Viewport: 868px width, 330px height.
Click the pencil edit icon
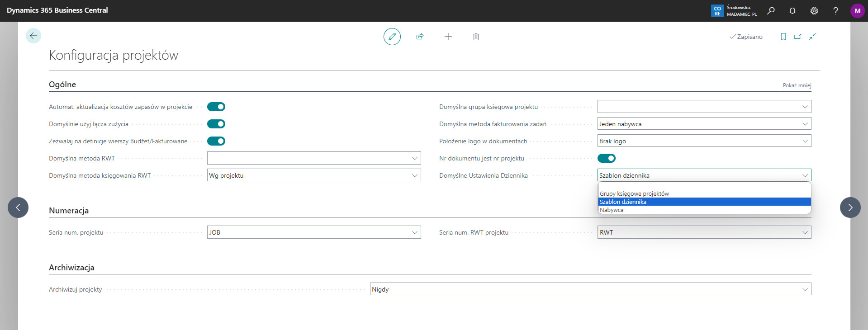[392, 37]
